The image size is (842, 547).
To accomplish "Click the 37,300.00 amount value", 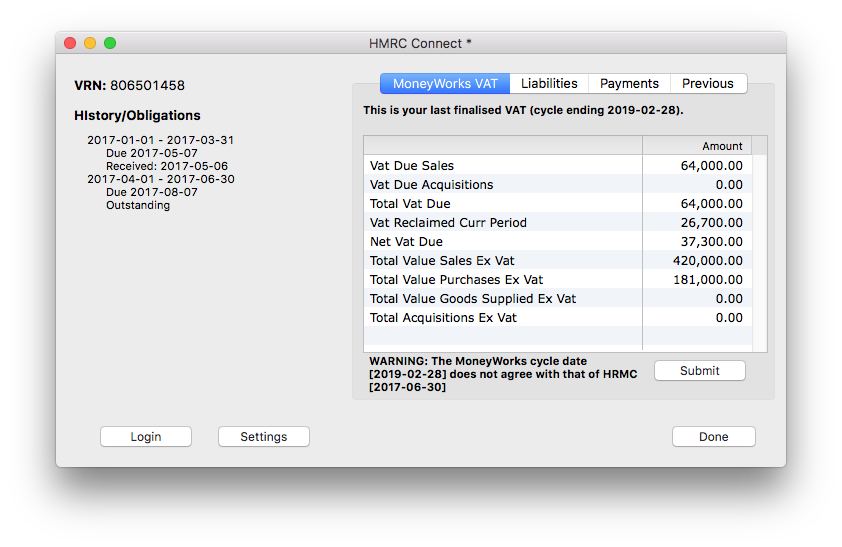I will [x=712, y=242].
